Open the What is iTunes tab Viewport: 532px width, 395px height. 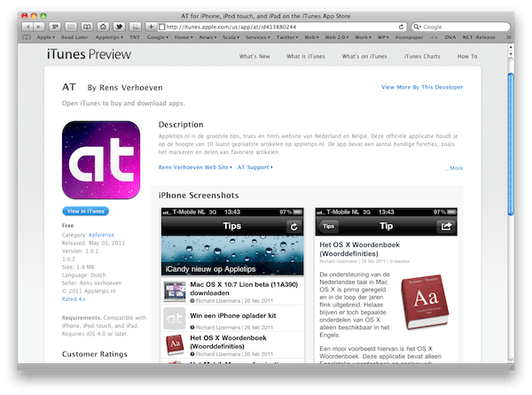point(306,57)
